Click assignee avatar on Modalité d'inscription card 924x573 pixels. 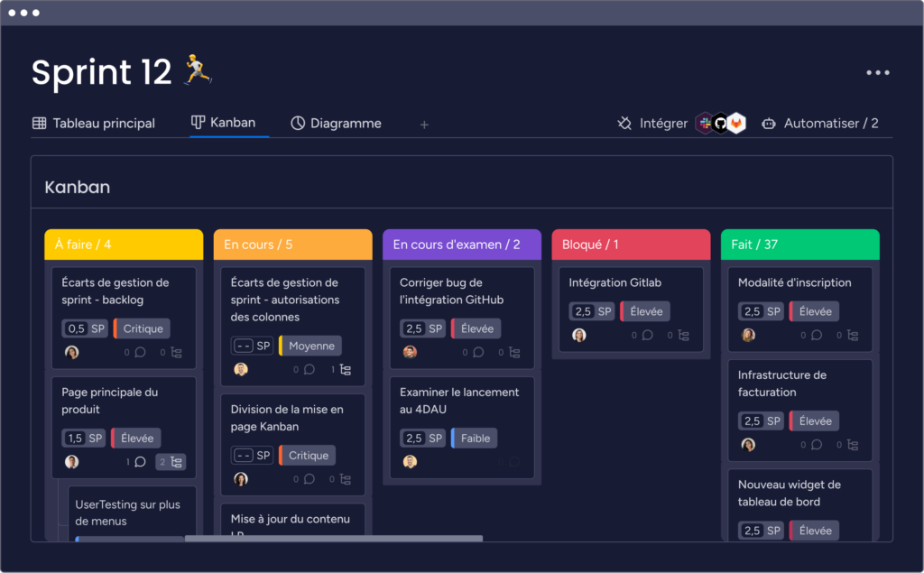click(x=748, y=335)
